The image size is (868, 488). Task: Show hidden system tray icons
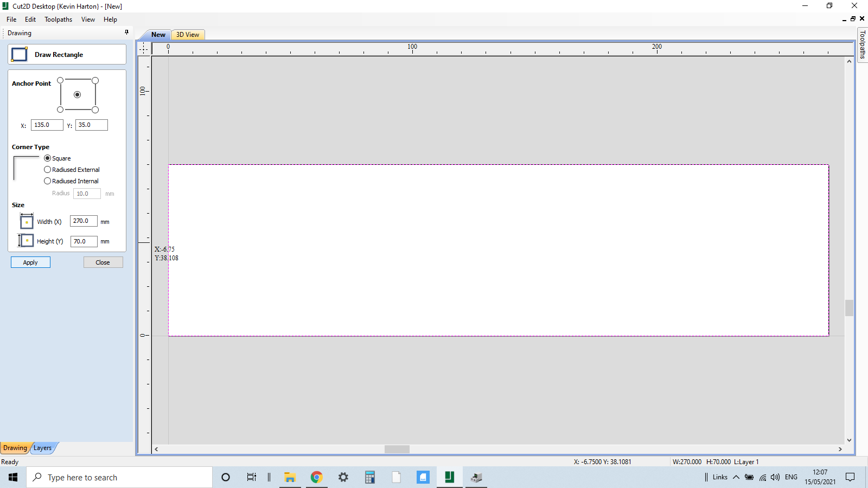[736, 477]
